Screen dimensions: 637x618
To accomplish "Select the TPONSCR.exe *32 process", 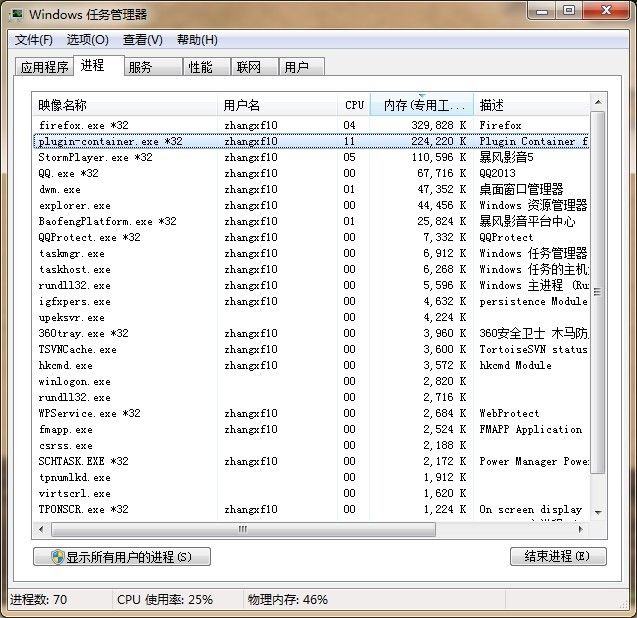I will tap(311, 510).
